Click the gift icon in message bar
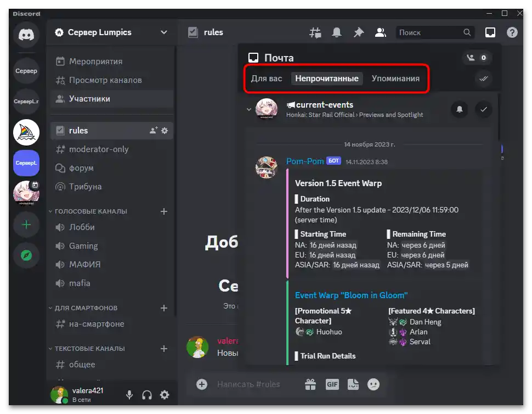The height and width of the screenshot is (414, 532). click(x=310, y=384)
